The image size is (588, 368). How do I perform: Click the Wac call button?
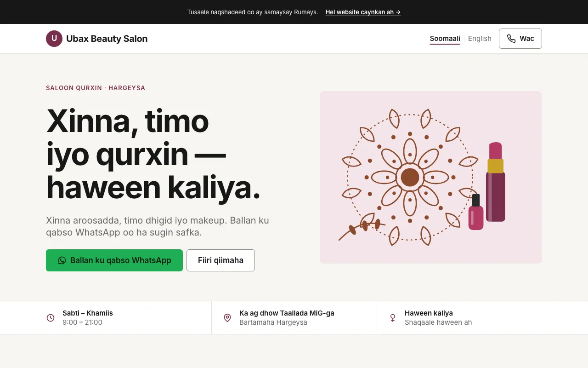[x=520, y=39]
